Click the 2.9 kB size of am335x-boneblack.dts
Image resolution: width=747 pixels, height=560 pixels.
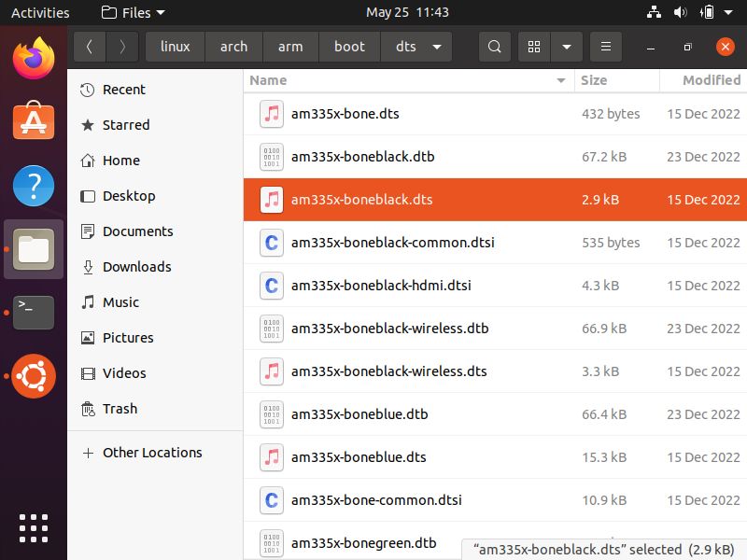tap(600, 200)
